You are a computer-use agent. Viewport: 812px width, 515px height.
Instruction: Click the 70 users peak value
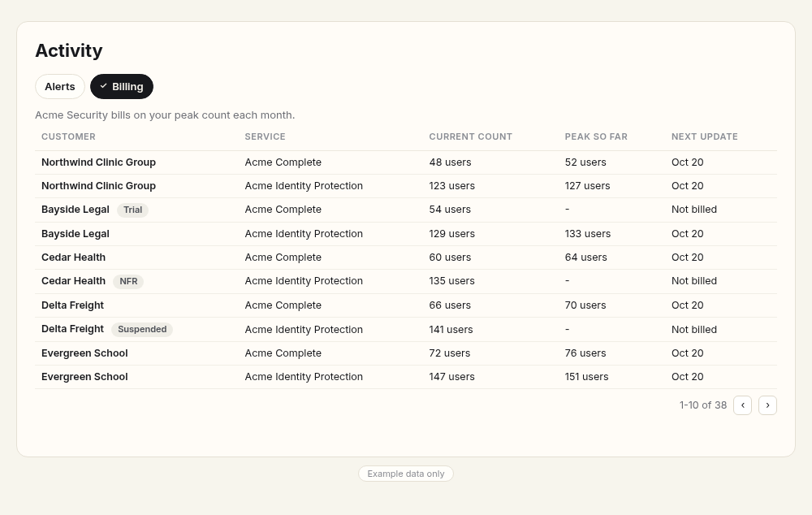point(585,305)
